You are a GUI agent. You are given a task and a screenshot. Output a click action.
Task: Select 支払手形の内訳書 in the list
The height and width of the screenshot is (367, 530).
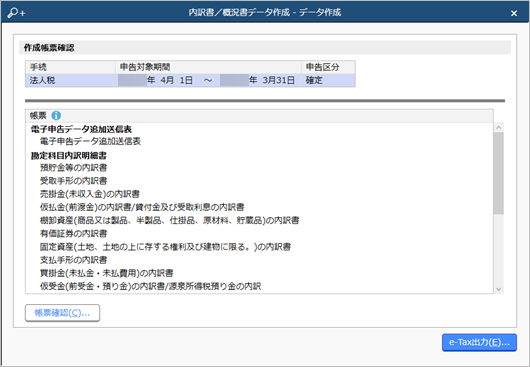[73, 260]
